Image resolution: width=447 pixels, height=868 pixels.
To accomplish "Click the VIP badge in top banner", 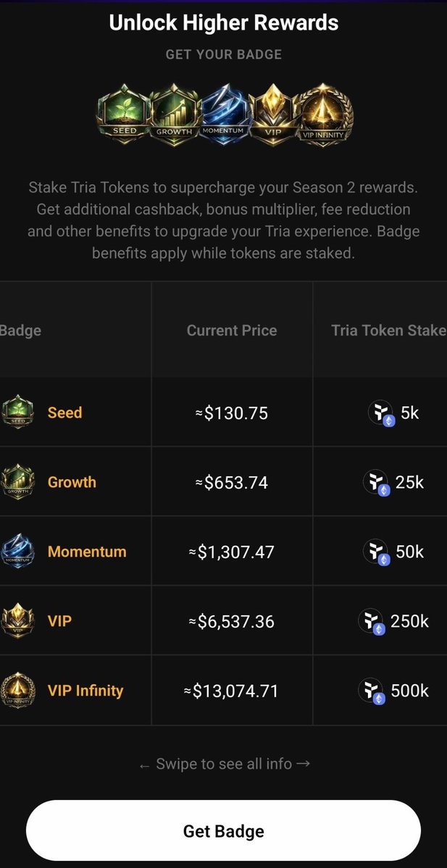I will [x=273, y=116].
